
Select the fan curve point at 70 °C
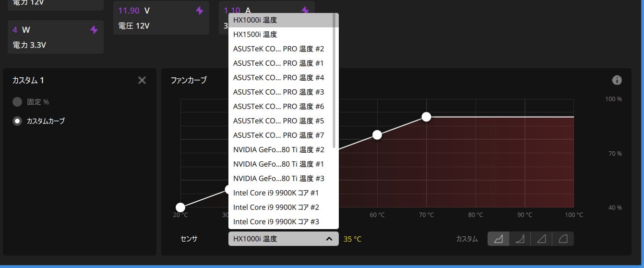(x=426, y=117)
